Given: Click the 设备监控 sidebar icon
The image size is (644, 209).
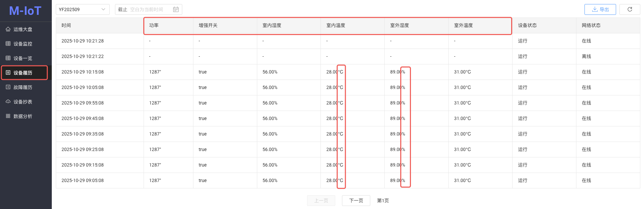Looking at the screenshot, I should click(8, 44).
